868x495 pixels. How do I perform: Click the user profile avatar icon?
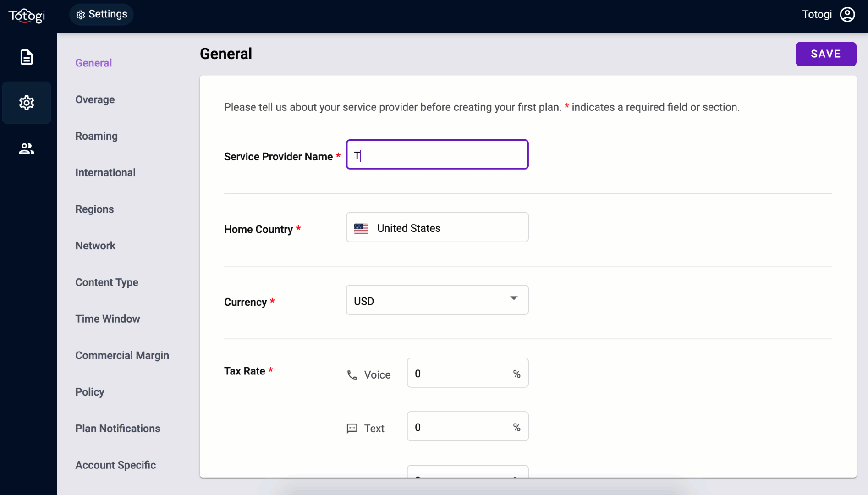(x=847, y=15)
